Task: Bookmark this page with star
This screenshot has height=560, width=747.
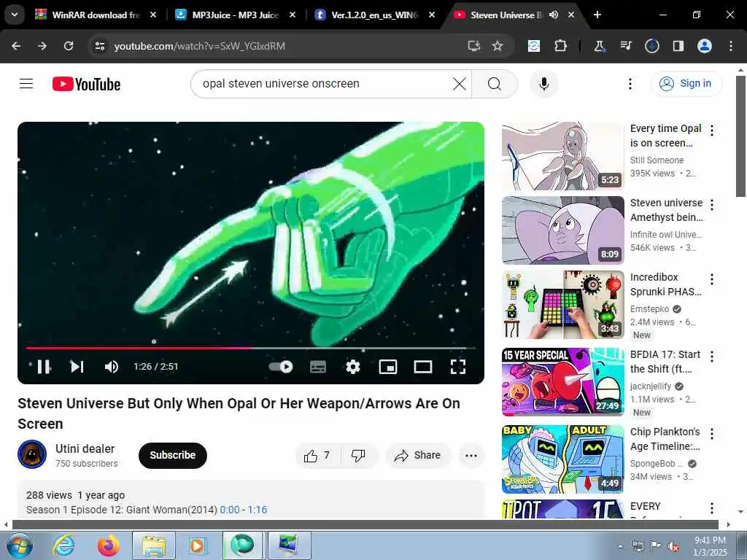Action: click(498, 46)
